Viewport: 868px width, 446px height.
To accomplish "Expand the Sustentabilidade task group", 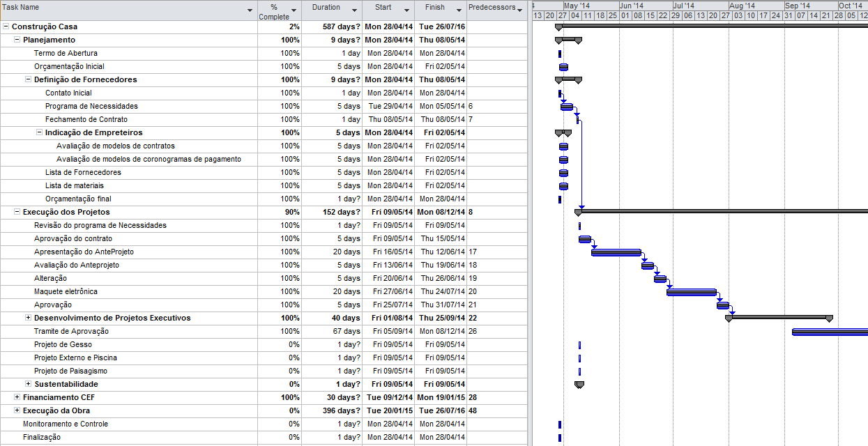I will (x=29, y=384).
